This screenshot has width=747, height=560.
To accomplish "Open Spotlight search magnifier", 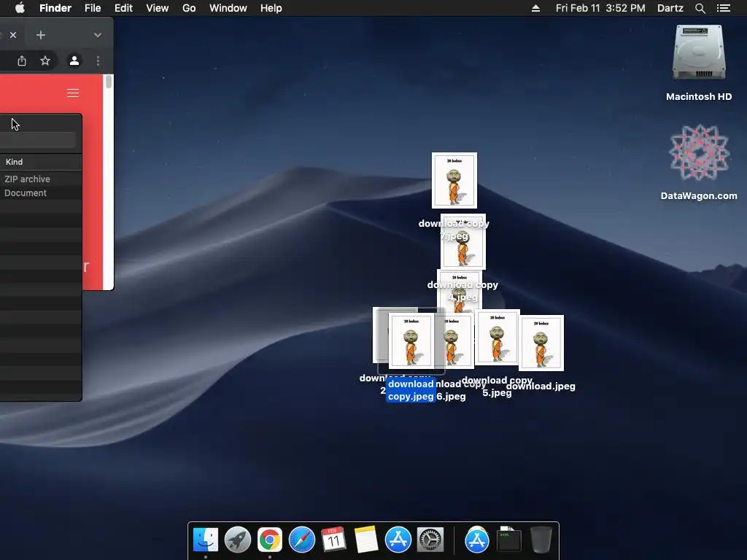I will (700, 8).
